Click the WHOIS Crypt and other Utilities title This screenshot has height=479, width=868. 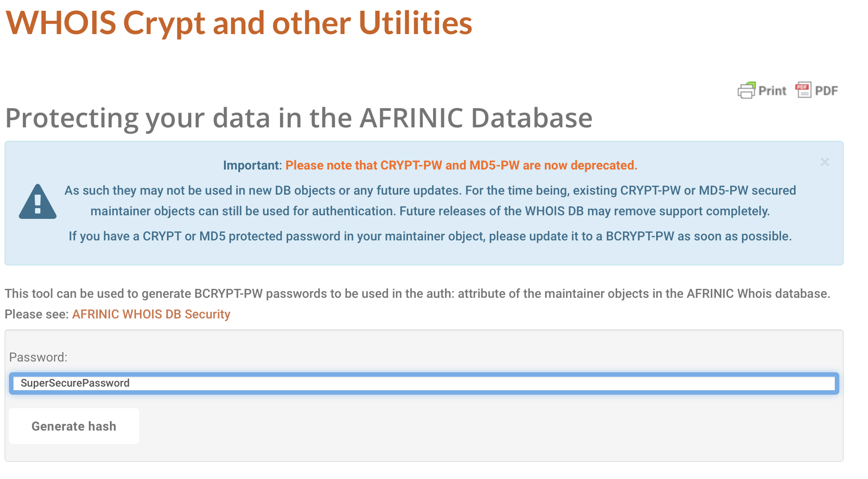coord(239,23)
